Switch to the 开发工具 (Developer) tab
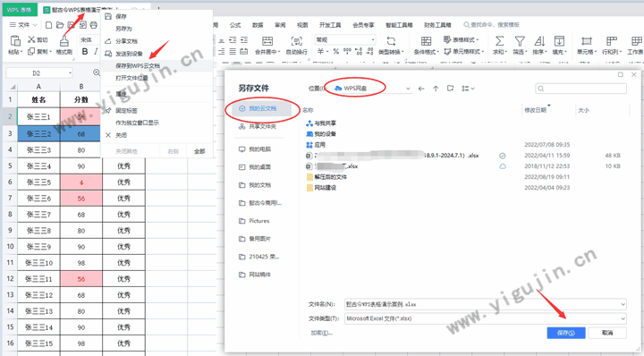Image resolution: width=644 pixels, height=356 pixels. pyautogui.click(x=330, y=25)
